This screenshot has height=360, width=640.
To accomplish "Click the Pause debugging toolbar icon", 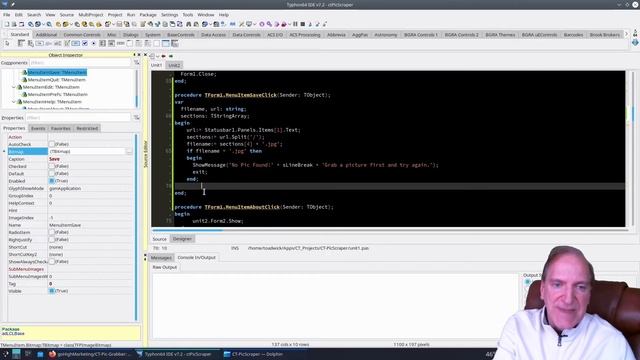I will 295,24.
